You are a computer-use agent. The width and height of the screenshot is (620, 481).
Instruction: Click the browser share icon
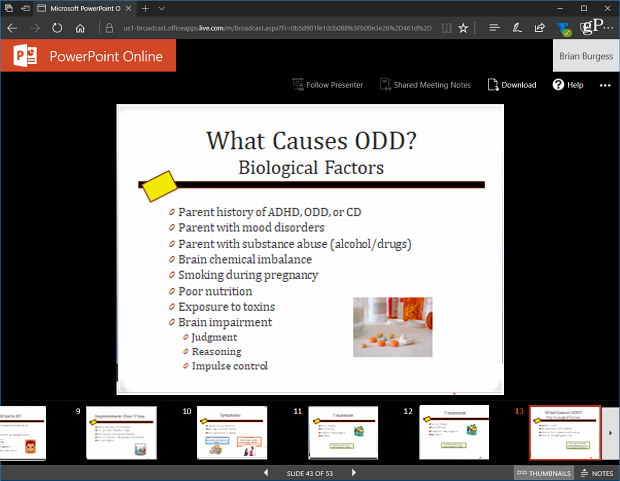pyautogui.click(x=539, y=28)
